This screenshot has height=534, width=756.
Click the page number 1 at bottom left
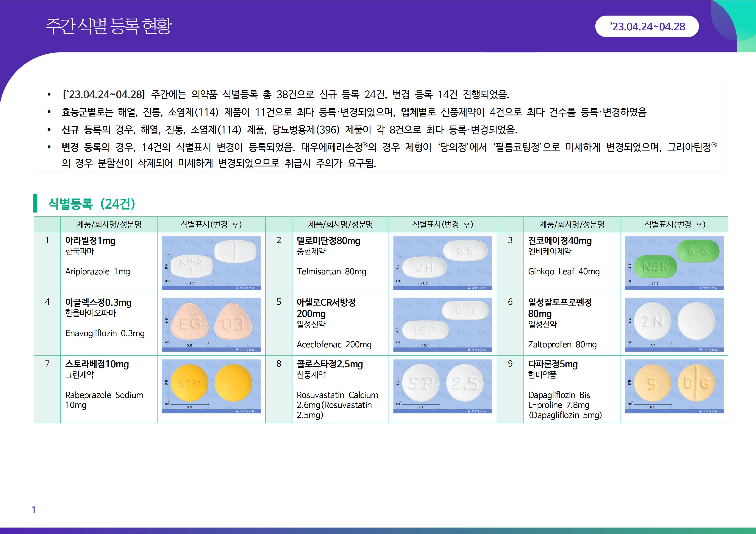[34, 510]
